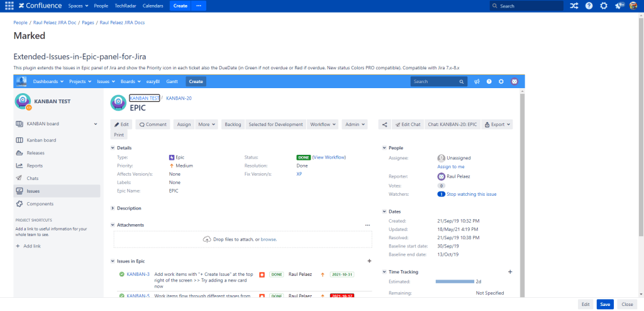Open the Spaces dropdown menu
The image size is (644, 311).
(78, 6)
